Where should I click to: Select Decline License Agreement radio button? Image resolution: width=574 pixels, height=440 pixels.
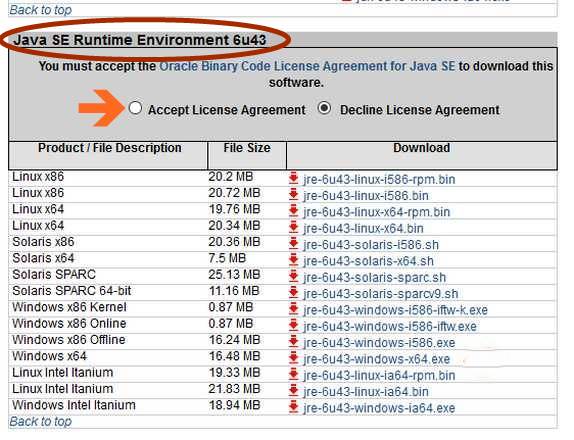coord(324,108)
